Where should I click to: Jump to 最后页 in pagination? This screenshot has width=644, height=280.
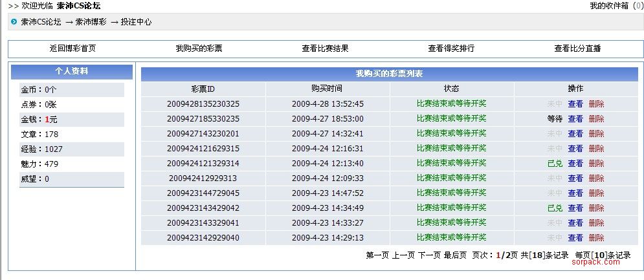(455, 255)
